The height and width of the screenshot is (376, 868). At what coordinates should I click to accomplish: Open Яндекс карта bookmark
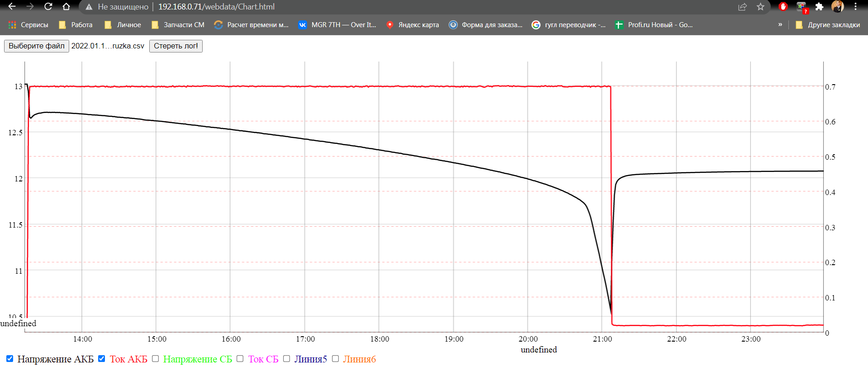point(412,25)
